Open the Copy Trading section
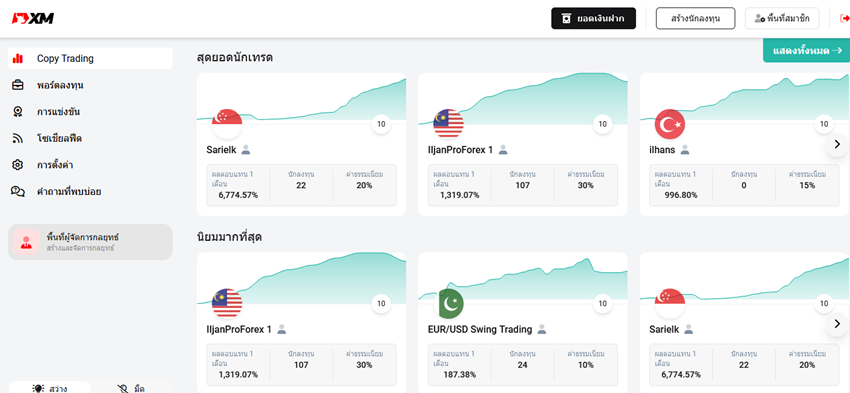 click(x=90, y=59)
